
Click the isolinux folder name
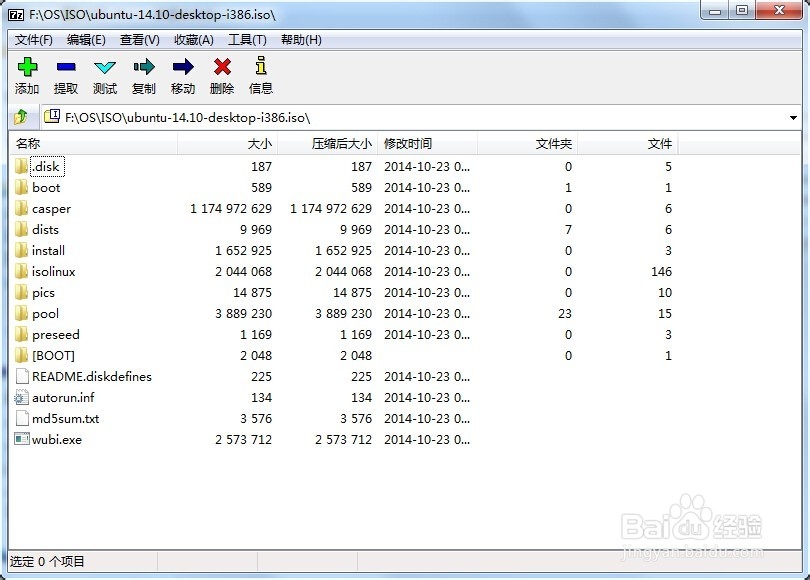54,272
